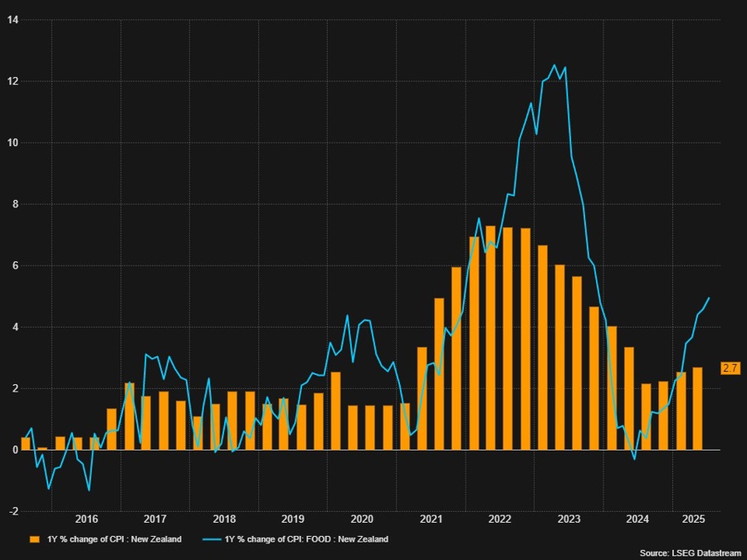747x560 pixels.
Task: Click the -2 tick label on the y-axis
Action: [12, 511]
